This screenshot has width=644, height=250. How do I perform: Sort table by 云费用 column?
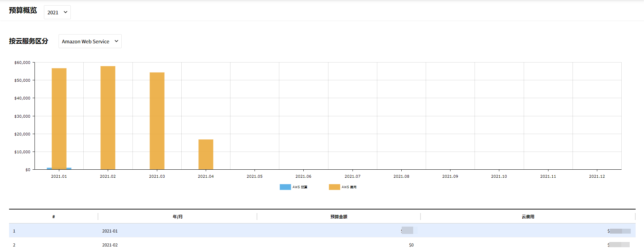[x=528, y=217]
